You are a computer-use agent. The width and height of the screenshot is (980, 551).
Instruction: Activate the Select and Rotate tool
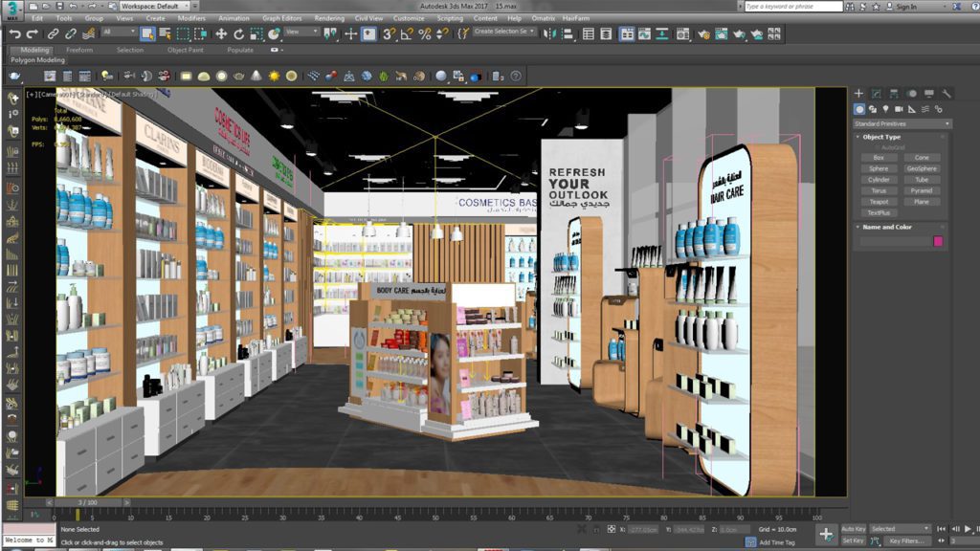239,33
